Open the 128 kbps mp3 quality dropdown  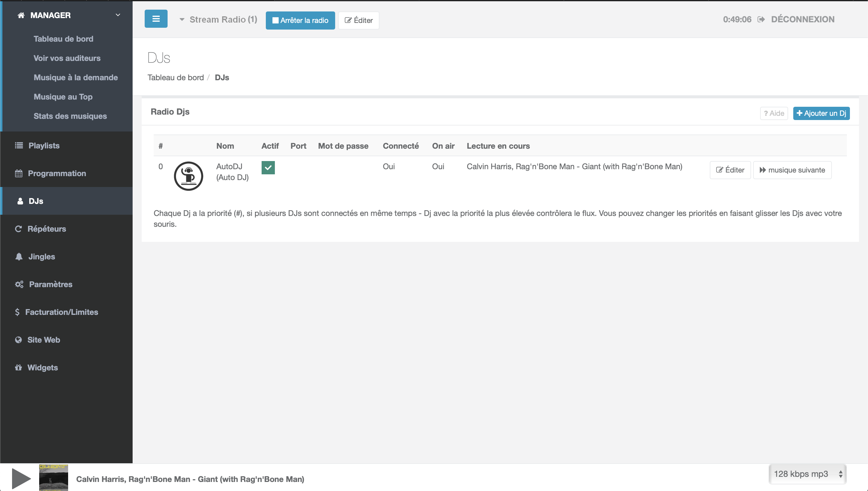807,474
